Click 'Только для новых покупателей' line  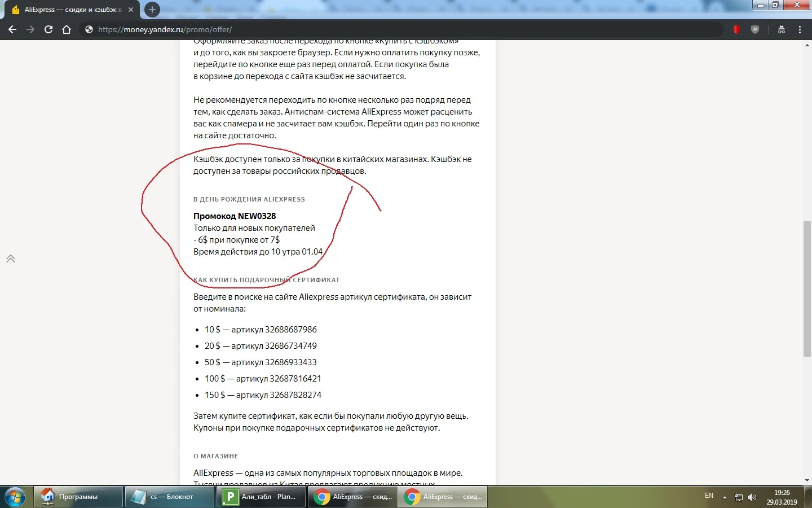coord(254,228)
